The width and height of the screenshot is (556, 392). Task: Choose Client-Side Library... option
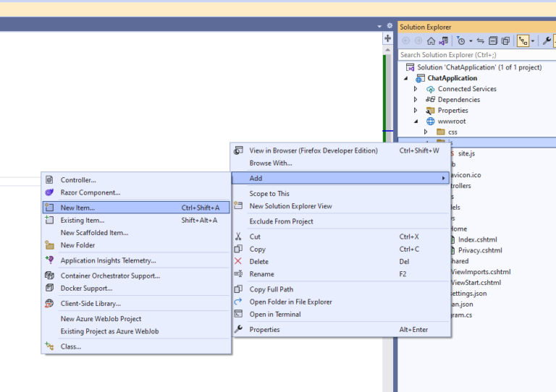point(90,304)
